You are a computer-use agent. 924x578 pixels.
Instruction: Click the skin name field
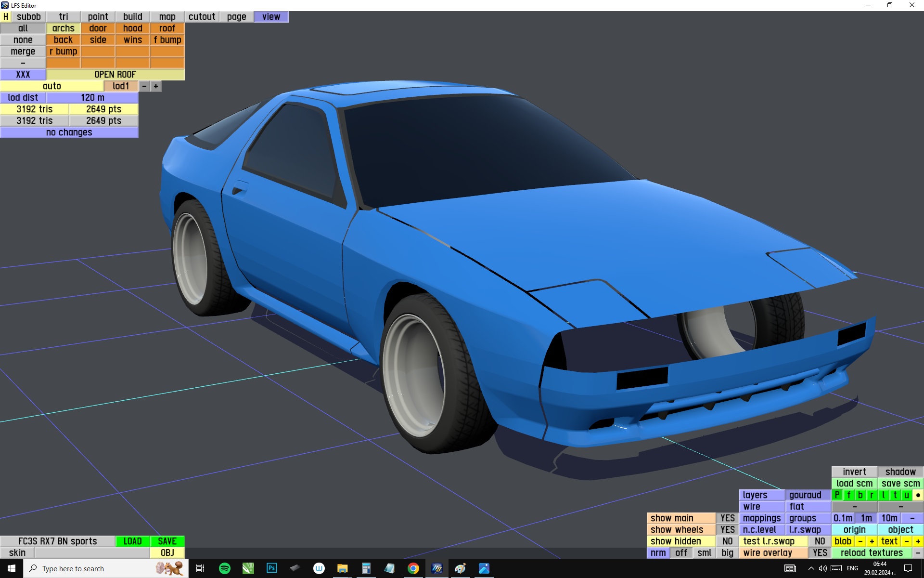(x=91, y=552)
